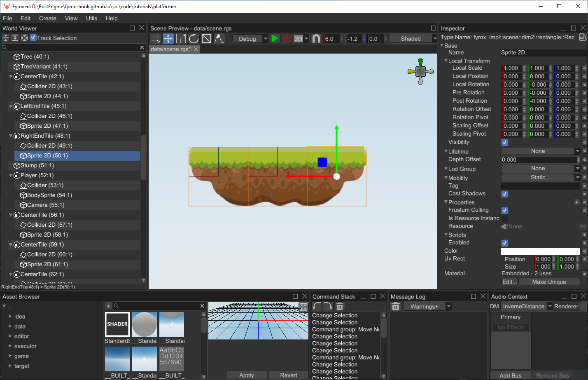
Task: Click the add resource plus icon in Asset Browser
Action: [108, 306]
